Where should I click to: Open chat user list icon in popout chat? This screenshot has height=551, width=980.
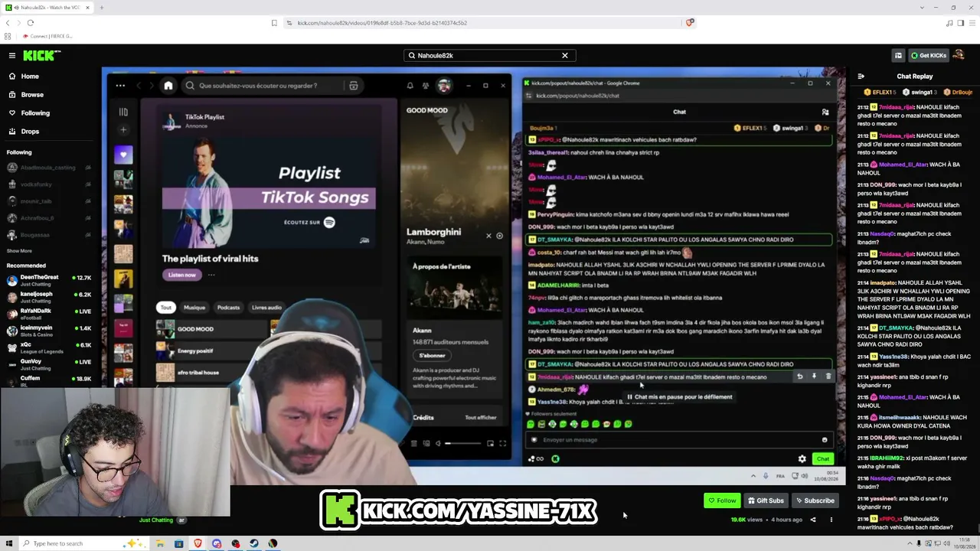pos(825,112)
